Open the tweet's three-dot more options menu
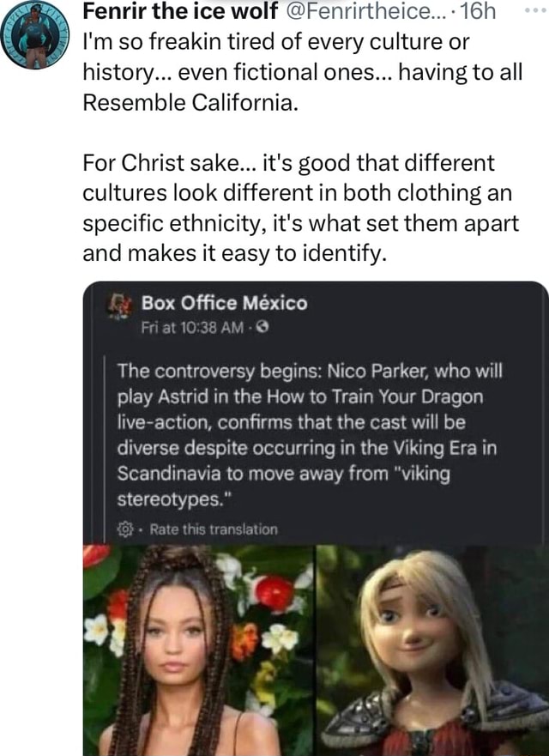 pyautogui.click(x=533, y=11)
